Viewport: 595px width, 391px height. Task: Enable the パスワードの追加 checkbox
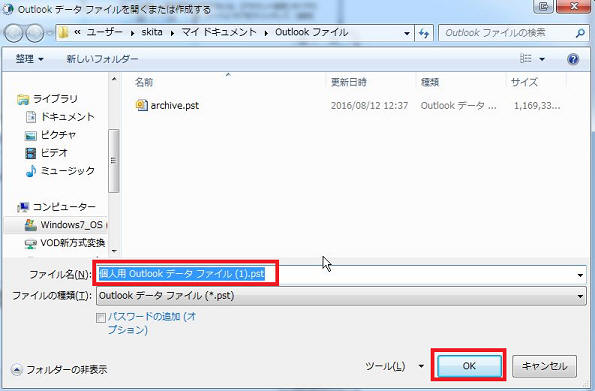pyautogui.click(x=101, y=318)
